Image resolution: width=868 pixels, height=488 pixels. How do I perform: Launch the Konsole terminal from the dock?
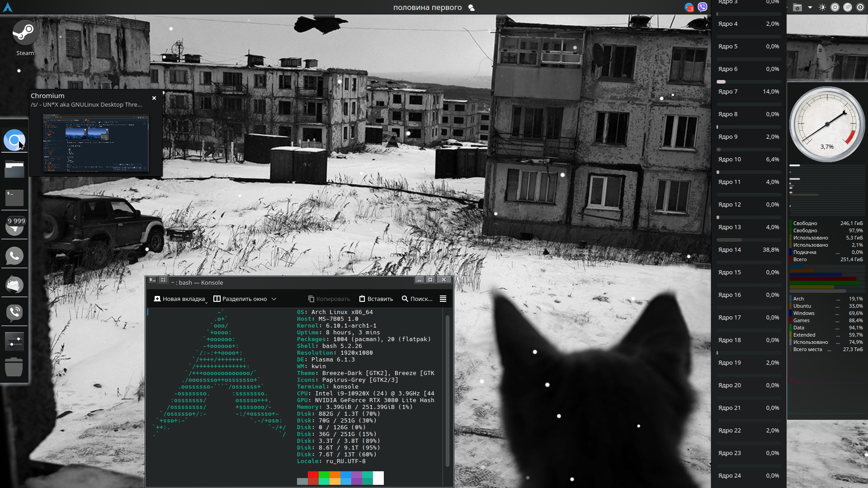[x=14, y=198]
